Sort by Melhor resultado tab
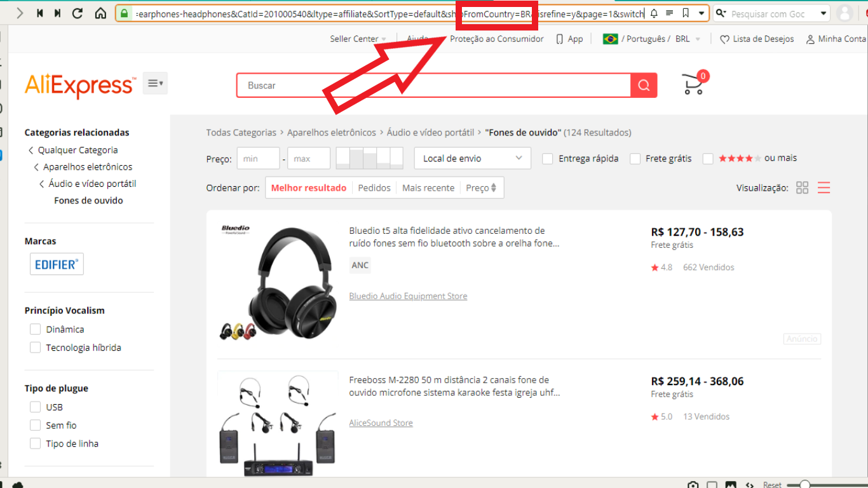This screenshot has width=868, height=488. 309,187
